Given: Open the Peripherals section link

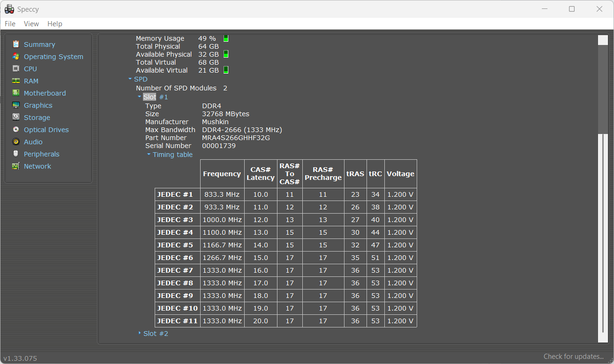Looking at the screenshot, I should (41, 154).
